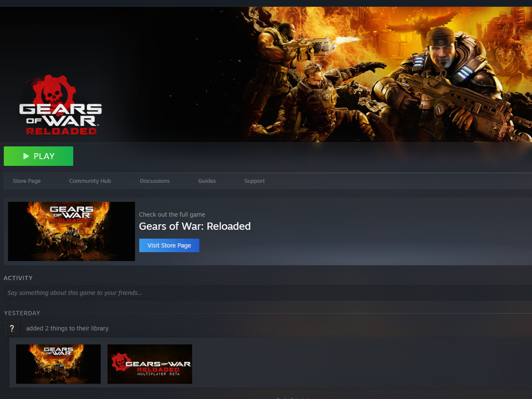Click the 'Check out the full game' text

[172, 215]
